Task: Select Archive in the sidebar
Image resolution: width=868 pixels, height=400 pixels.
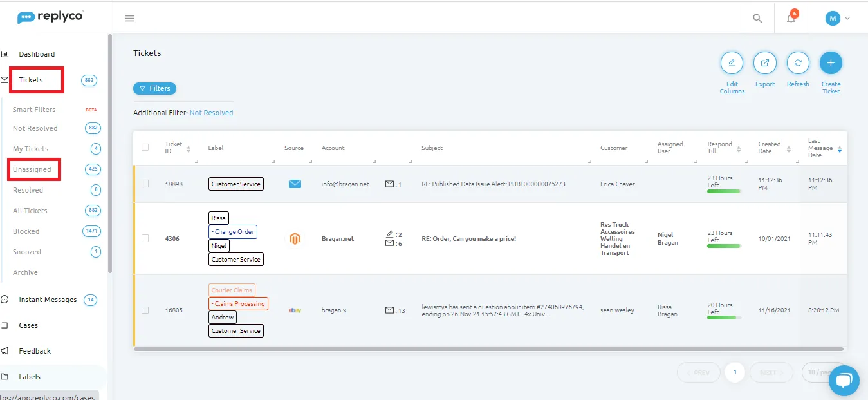Action: point(25,272)
